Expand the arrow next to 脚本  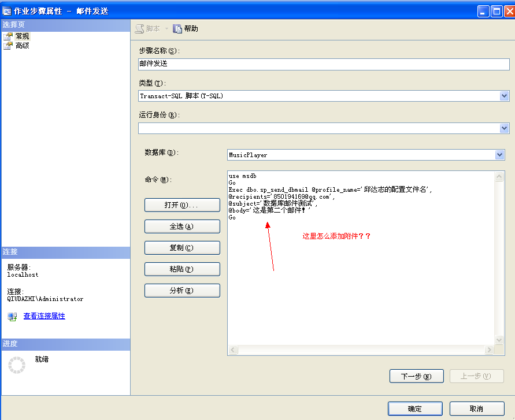(166, 28)
